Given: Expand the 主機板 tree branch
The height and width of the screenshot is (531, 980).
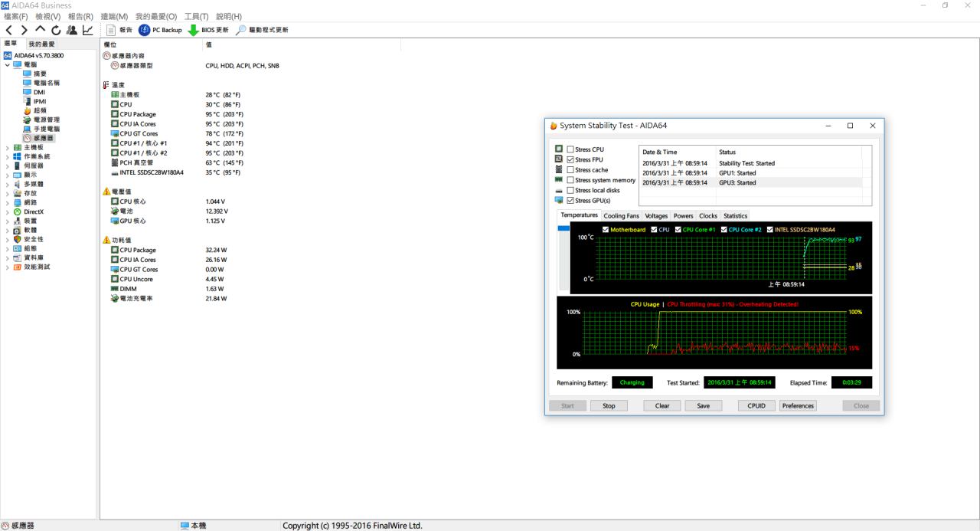Looking at the screenshot, I should click(x=8, y=147).
